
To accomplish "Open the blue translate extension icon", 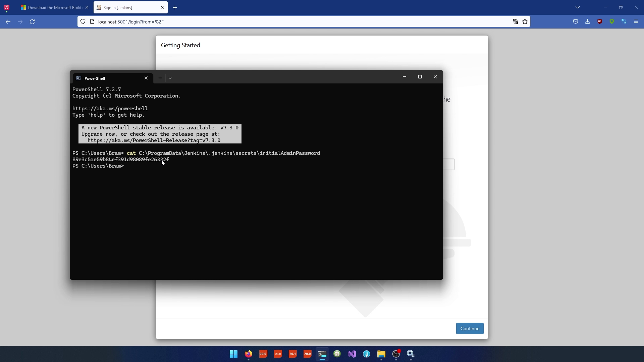I will point(624,22).
